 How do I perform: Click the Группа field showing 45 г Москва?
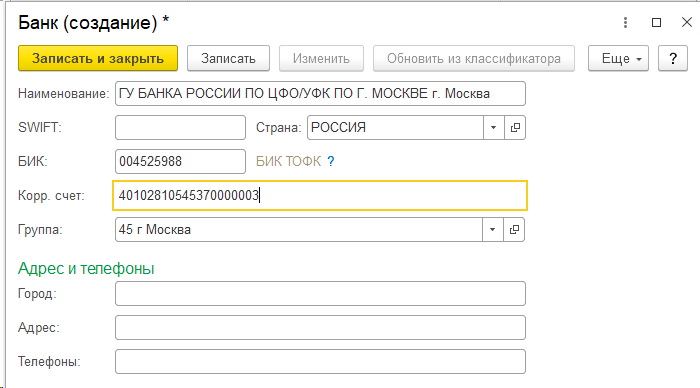tap(299, 229)
